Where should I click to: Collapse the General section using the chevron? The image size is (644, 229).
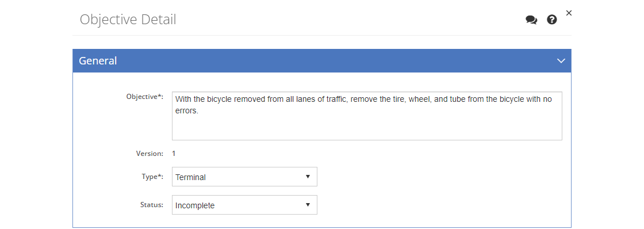[x=561, y=61]
